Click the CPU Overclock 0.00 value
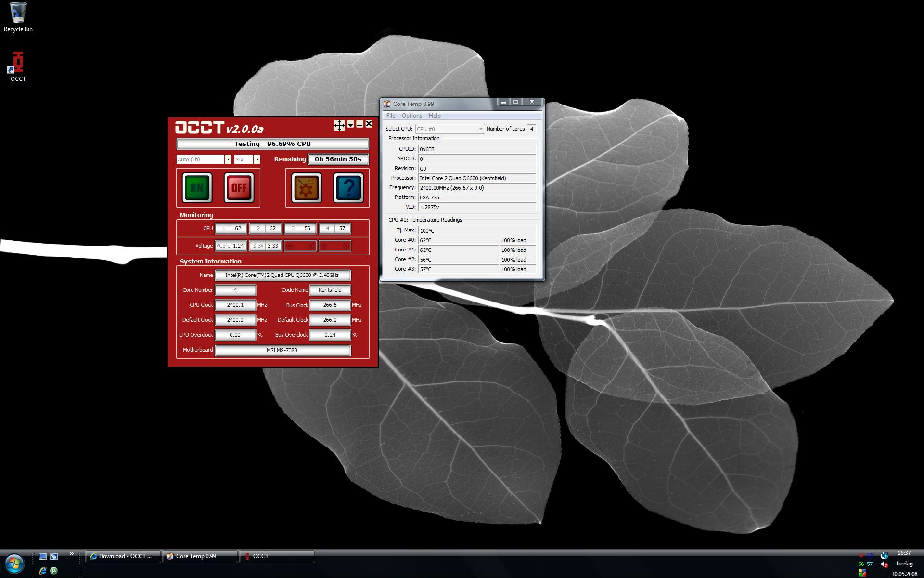Image resolution: width=924 pixels, height=578 pixels. coord(235,335)
